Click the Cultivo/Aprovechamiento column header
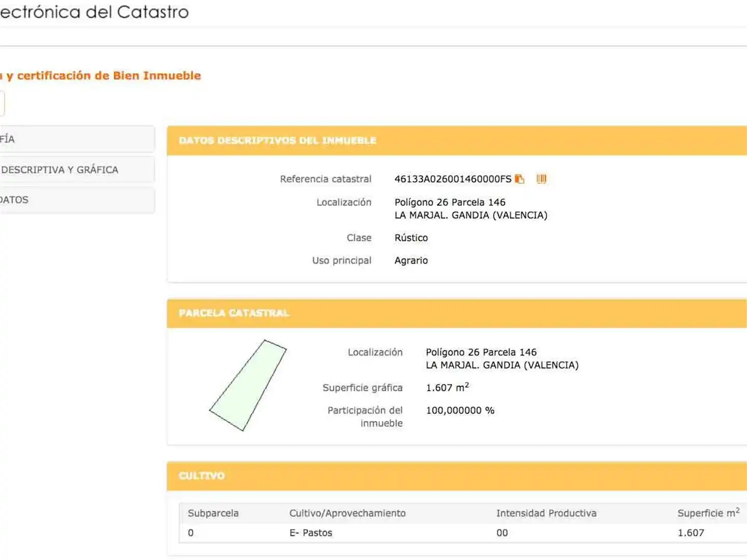Screen dimensions: 747x560 click(x=348, y=513)
